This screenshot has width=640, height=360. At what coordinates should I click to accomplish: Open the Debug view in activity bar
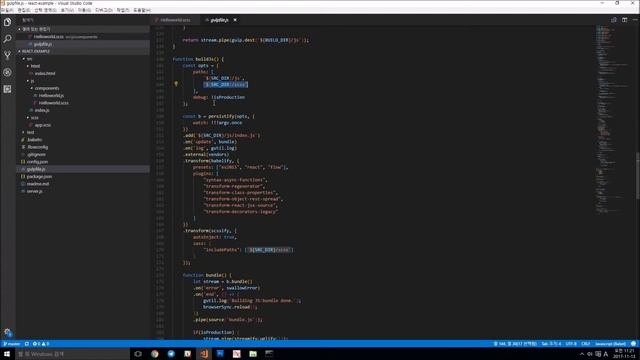[x=7, y=72]
